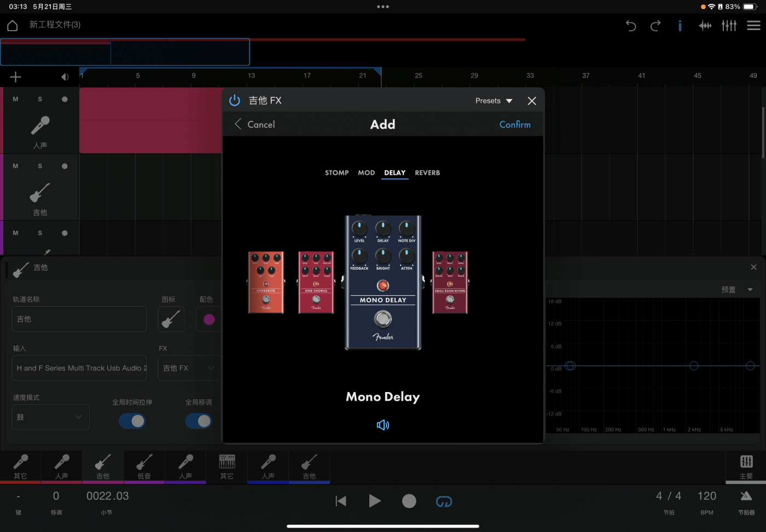Select the 吉他 guitar track icon
The image size is (766, 532).
(x=40, y=192)
